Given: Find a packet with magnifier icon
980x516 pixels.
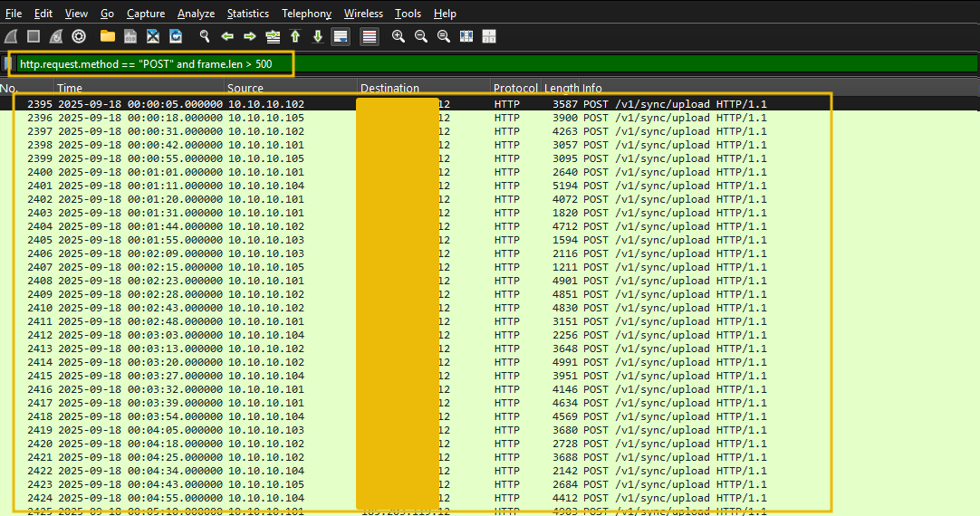Looking at the screenshot, I should [205, 36].
